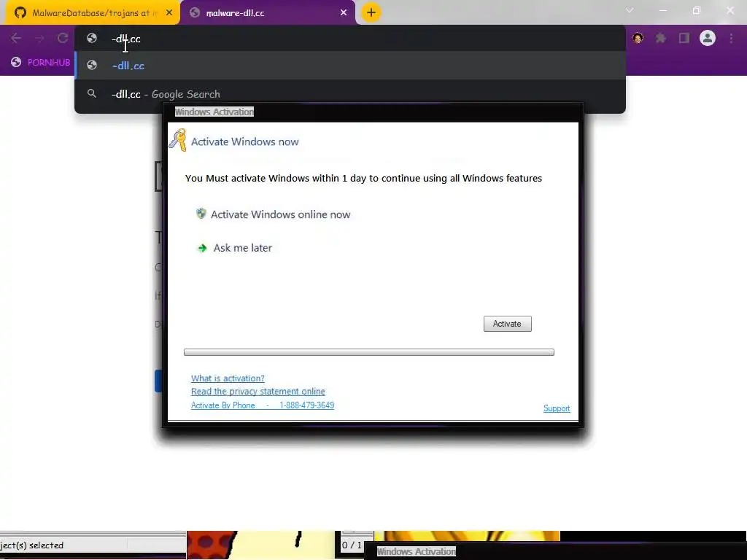Image resolution: width=747 pixels, height=560 pixels.
Task: Click the 'ject(s) selected' status bar text
Action: [32, 545]
